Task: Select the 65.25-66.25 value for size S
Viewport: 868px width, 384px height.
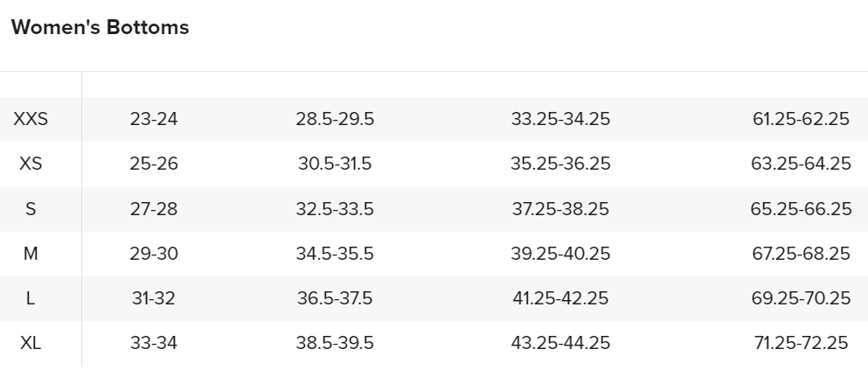Action: [x=801, y=208]
